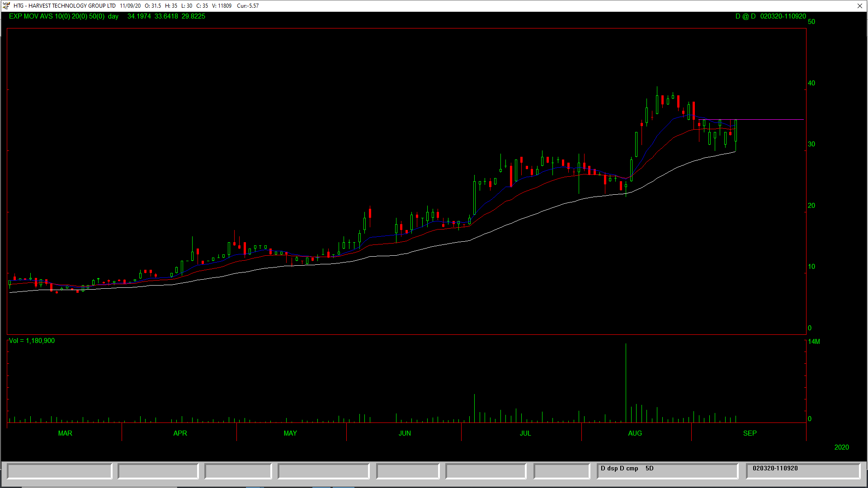Click the HTG - HARVEST TECHNOLOGY GROUP LTD title

pyautogui.click(x=65, y=6)
